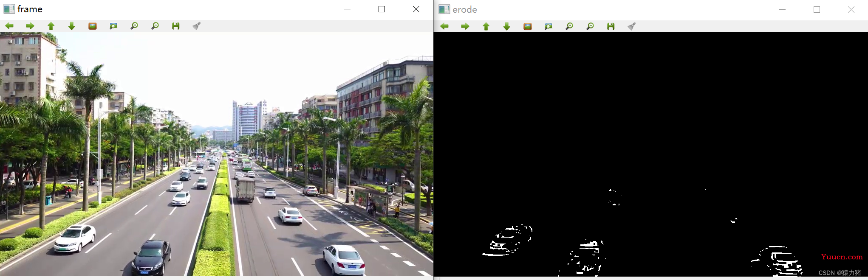Zoom out on the erode window image
This screenshot has width=868, height=280.
[x=590, y=26]
